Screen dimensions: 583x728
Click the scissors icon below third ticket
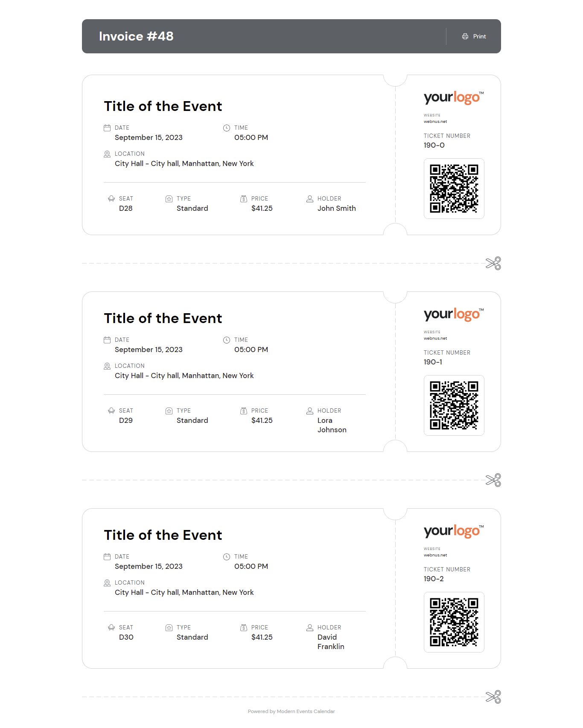click(493, 697)
